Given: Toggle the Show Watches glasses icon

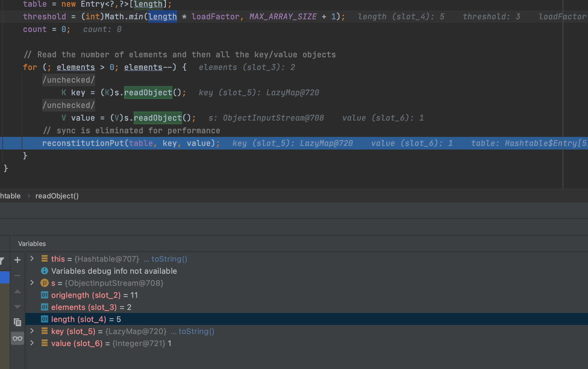Looking at the screenshot, I should point(17,338).
